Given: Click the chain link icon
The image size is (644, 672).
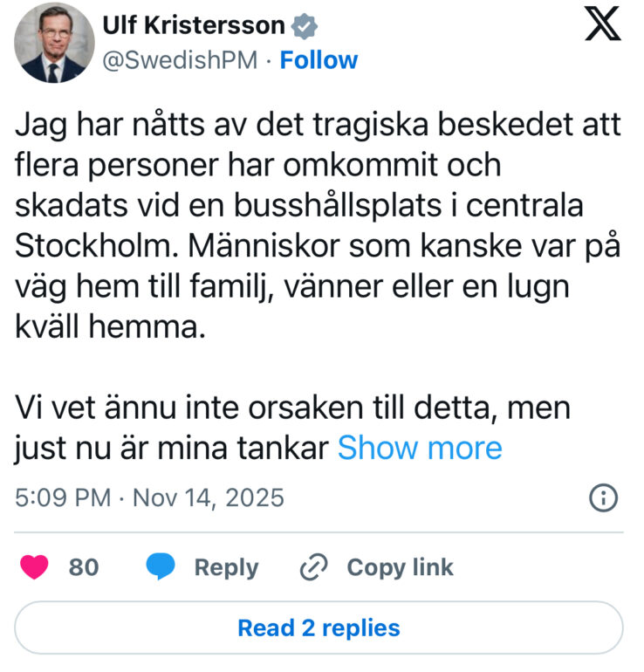Looking at the screenshot, I should point(312,568).
